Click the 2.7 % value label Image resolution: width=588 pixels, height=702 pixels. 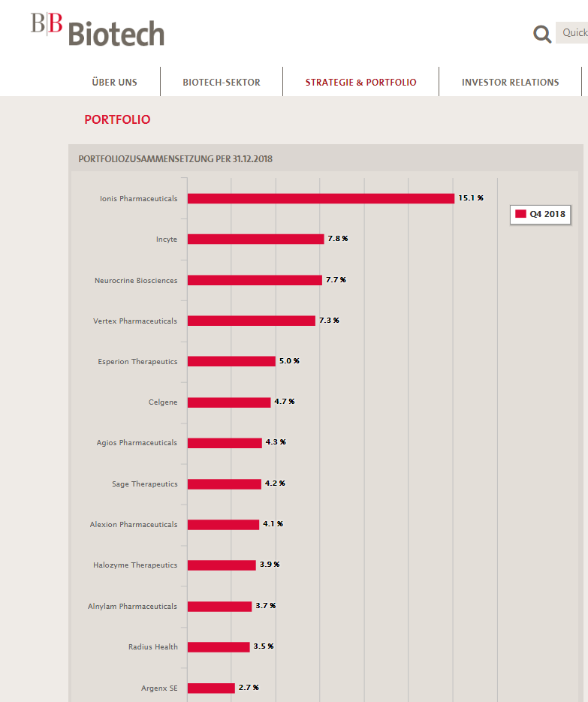click(249, 688)
